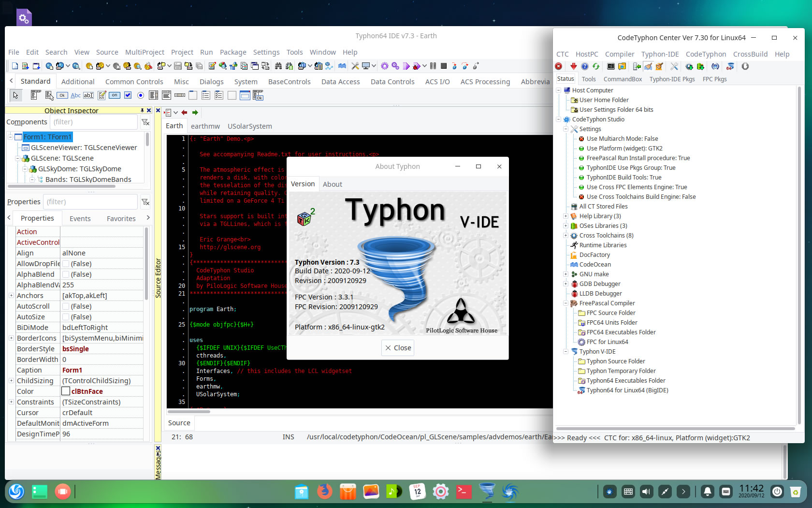
Task: Pick the TScrollBar component icon in palette
Action: pos(180,95)
